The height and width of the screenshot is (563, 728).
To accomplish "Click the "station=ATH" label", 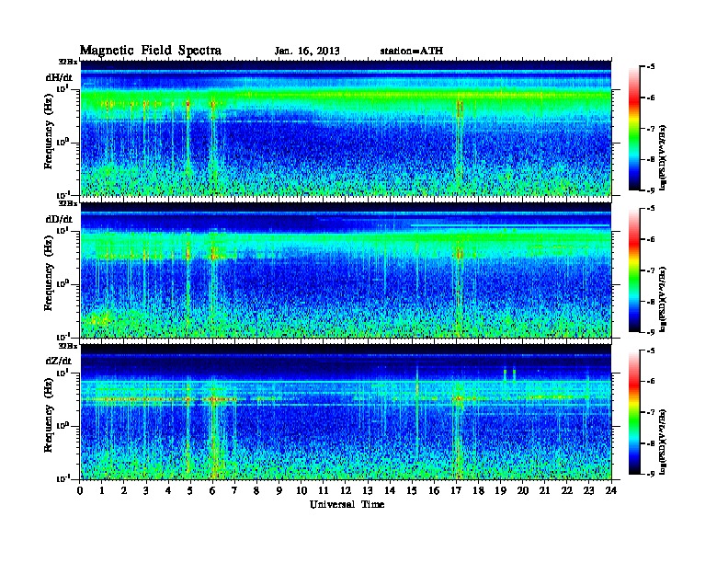I will tap(412, 52).
